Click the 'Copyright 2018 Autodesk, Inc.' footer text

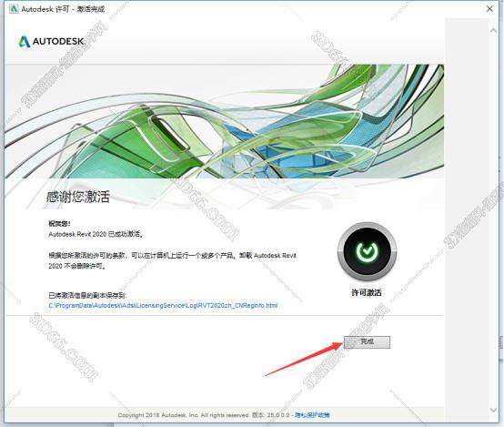(157, 415)
